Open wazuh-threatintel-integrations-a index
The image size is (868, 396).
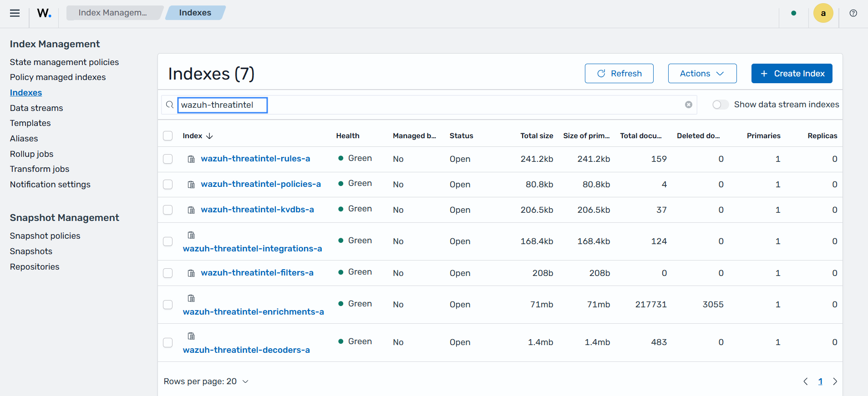[252, 249]
